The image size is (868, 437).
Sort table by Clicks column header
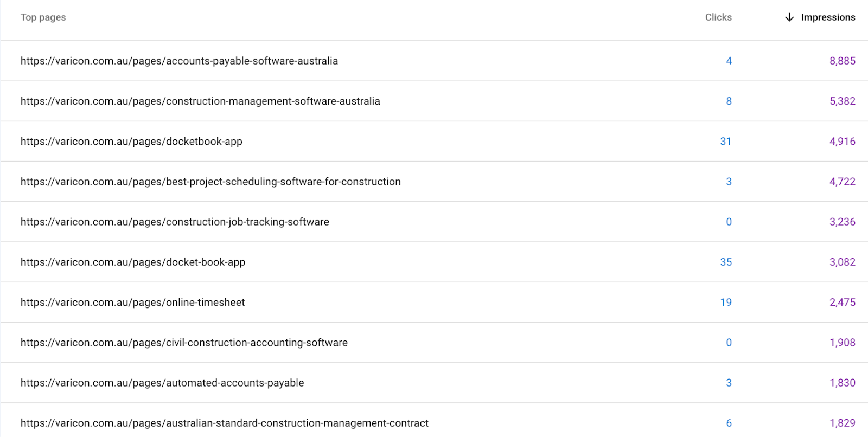[718, 17]
